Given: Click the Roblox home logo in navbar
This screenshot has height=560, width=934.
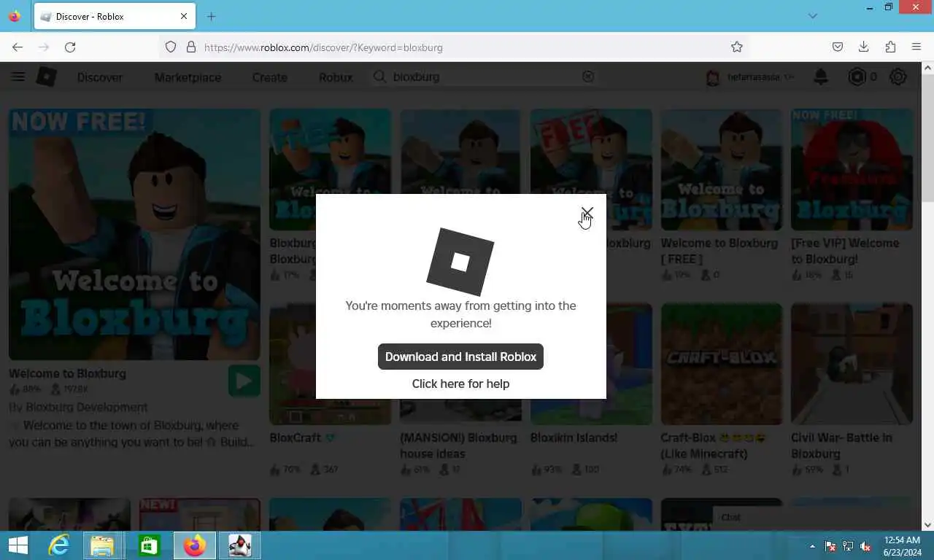Looking at the screenshot, I should tap(47, 77).
